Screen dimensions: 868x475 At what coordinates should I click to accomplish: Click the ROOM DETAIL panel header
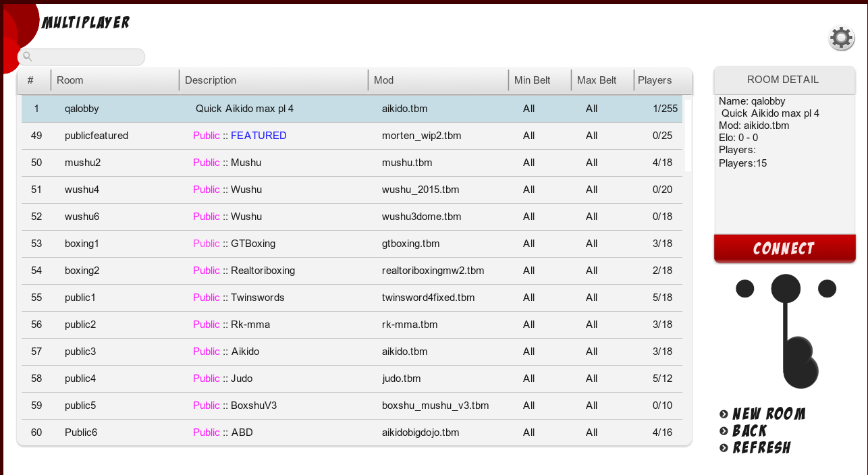click(x=784, y=80)
